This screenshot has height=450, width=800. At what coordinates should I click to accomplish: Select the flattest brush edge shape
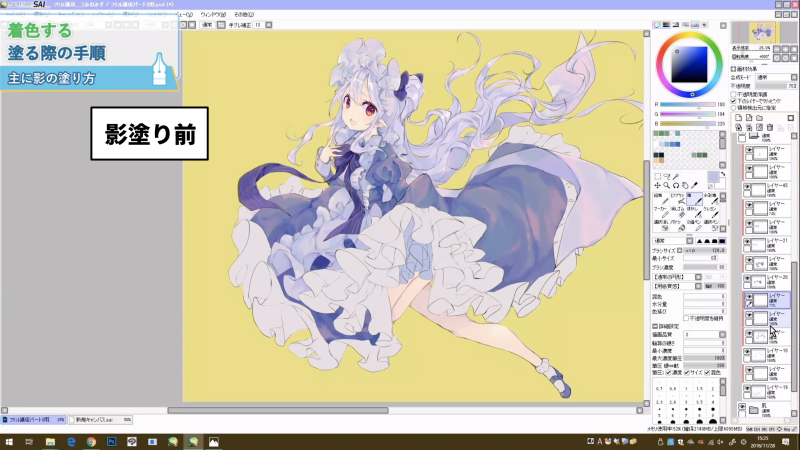point(722,241)
